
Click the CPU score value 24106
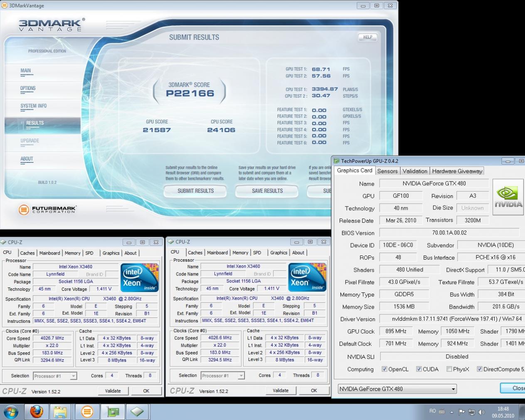pyautogui.click(x=221, y=130)
